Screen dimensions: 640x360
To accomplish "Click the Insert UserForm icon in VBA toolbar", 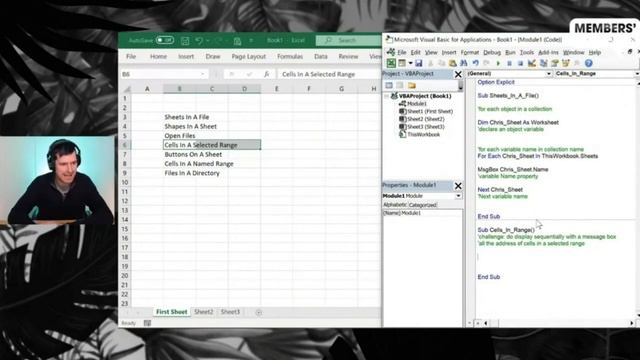I will coord(402,63).
